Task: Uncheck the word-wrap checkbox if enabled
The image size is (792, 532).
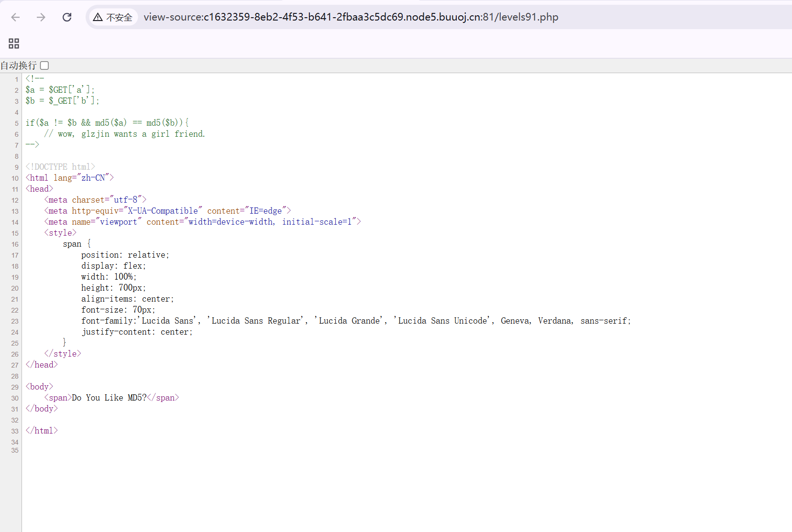Action: point(44,65)
